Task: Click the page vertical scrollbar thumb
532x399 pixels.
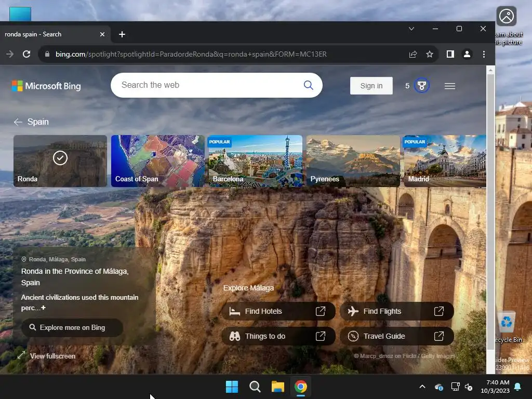Action: [490, 212]
